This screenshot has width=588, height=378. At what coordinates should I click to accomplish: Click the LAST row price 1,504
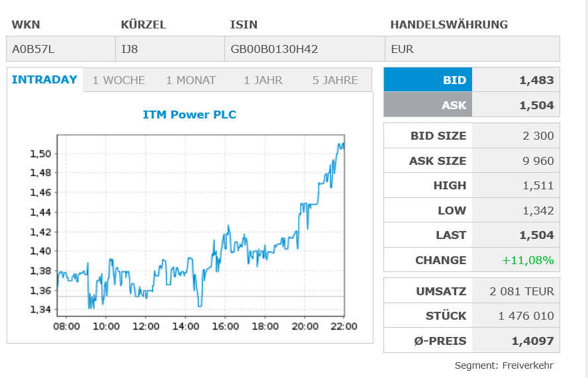pos(536,235)
